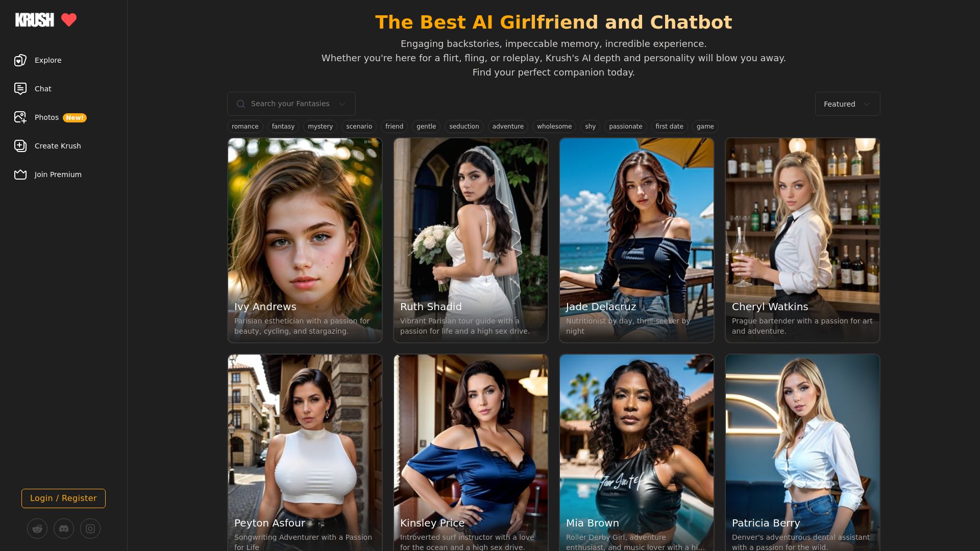Click the Create Krush plus icon
This screenshot has width=980, height=551.
point(20,146)
